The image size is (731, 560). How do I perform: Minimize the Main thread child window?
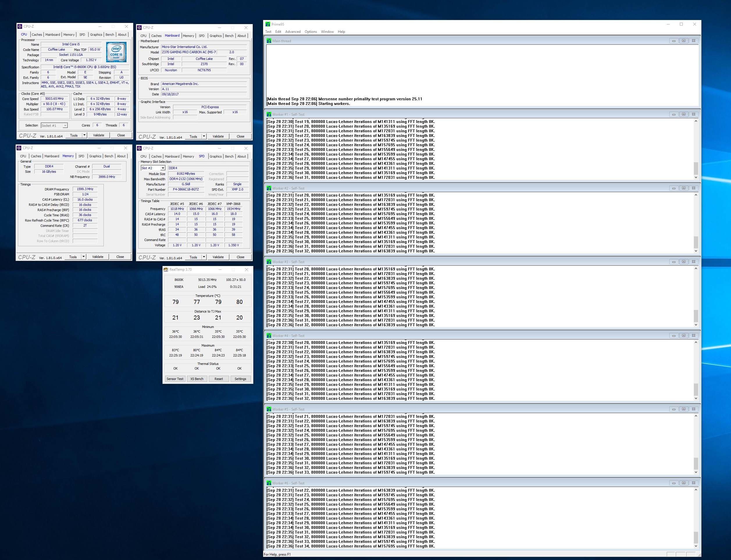coord(674,41)
